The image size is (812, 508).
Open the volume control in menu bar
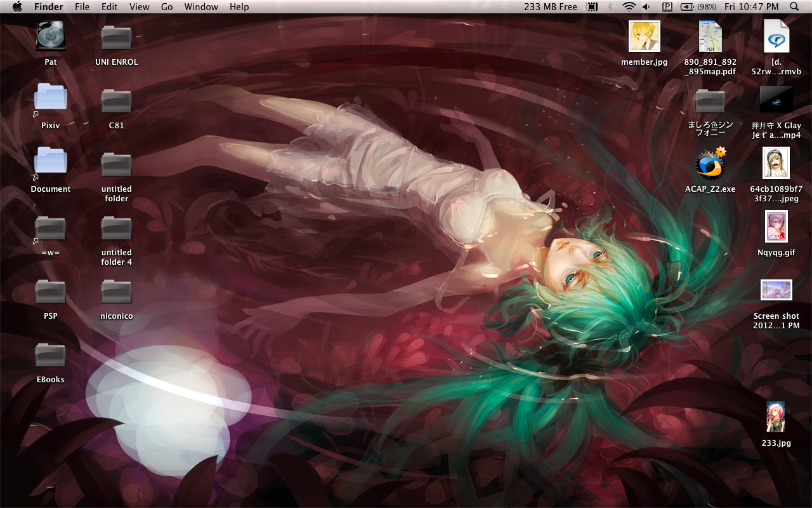coord(646,7)
